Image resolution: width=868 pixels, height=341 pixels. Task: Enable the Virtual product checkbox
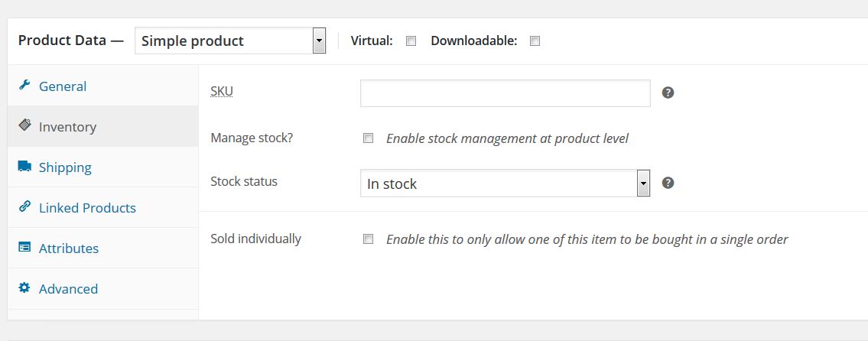[x=411, y=41]
